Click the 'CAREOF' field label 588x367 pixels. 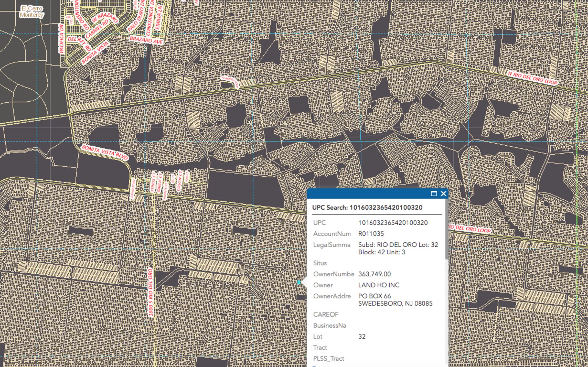[326, 315]
